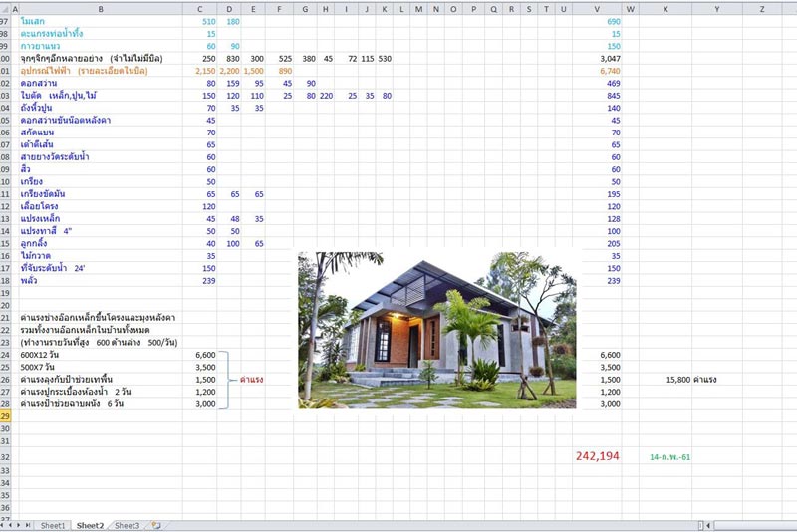Go to the previous sheet with navigation arrow
This screenshot has width=797, height=532.
tap(10, 525)
